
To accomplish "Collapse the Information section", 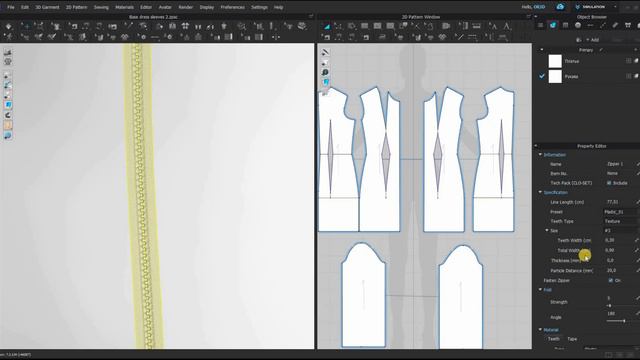I will (540, 155).
